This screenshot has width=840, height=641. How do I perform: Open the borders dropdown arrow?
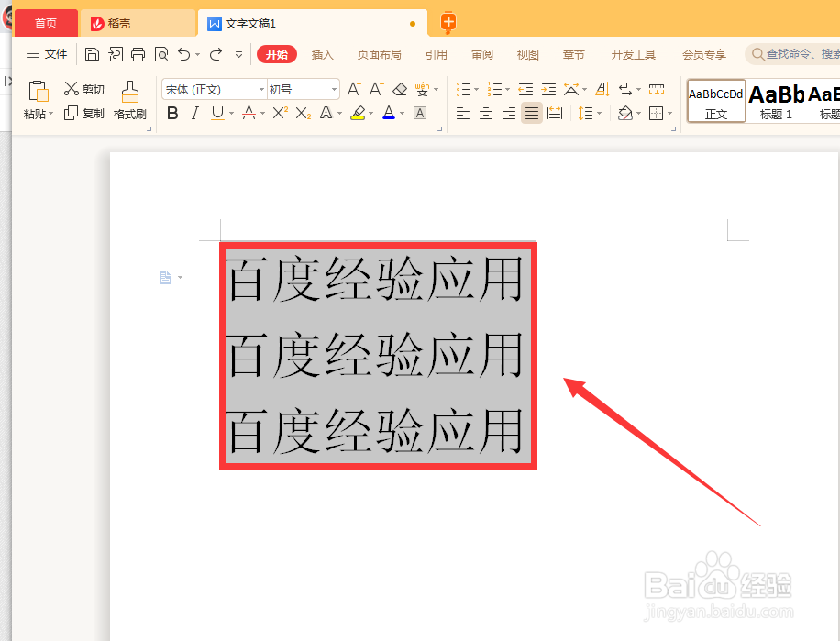[x=670, y=113]
